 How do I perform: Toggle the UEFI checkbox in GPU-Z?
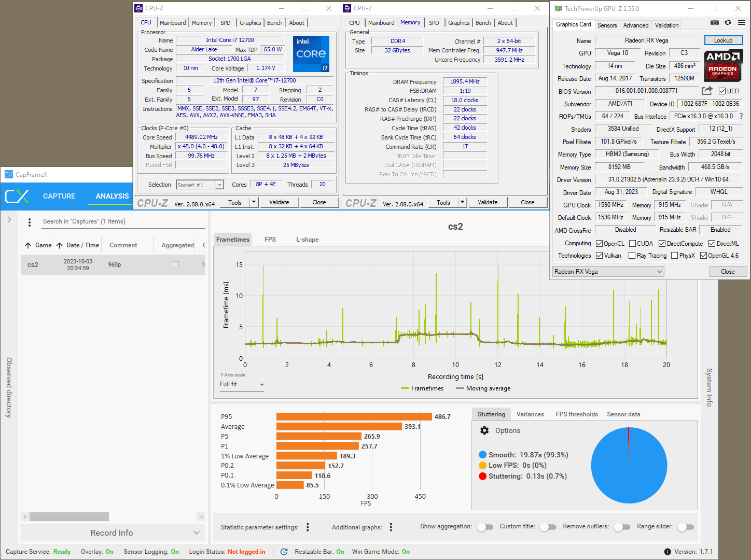pos(722,91)
